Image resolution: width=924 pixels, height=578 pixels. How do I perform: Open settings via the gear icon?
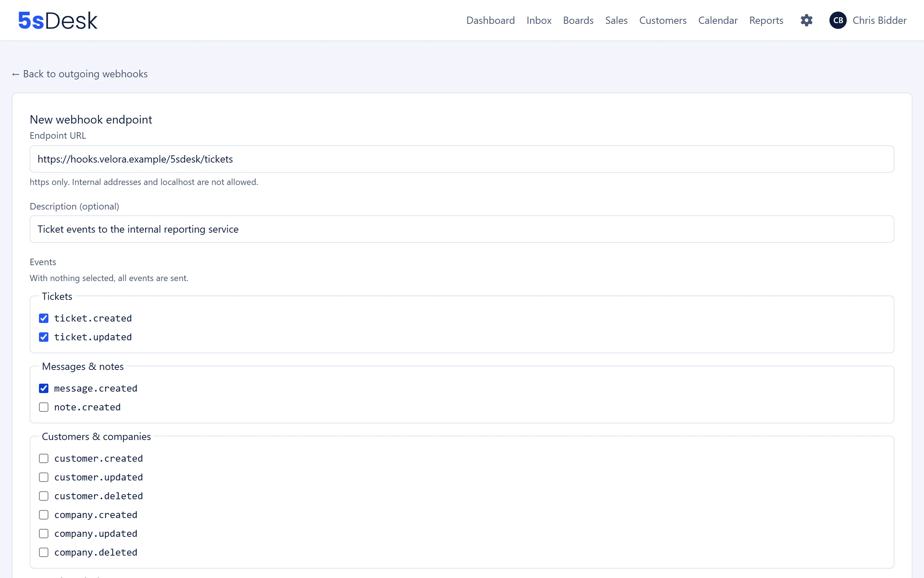click(806, 20)
